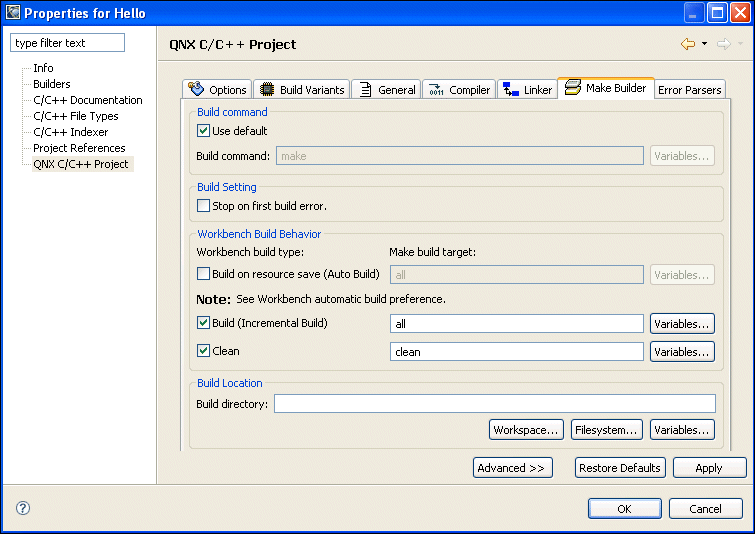Click the Compiler tab binary icon
Viewport: 755px width, 534px height.
(x=436, y=89)
